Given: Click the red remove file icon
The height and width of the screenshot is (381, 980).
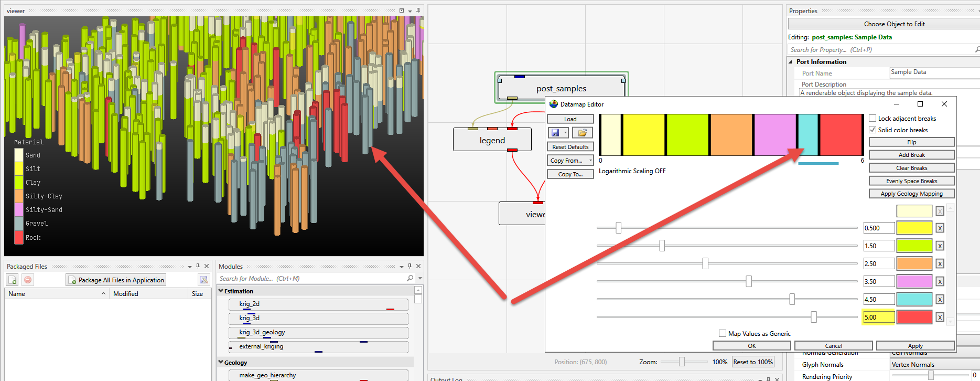Looking at the screenshot, I should point(28,280).
